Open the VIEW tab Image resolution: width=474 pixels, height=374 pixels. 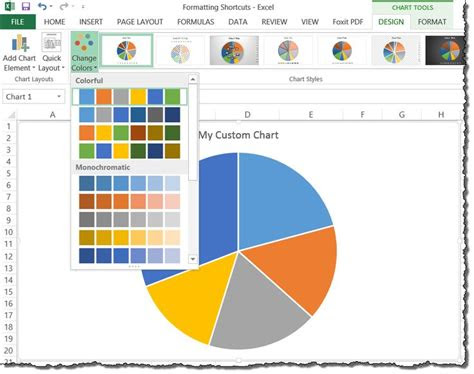tap(310, 22)
